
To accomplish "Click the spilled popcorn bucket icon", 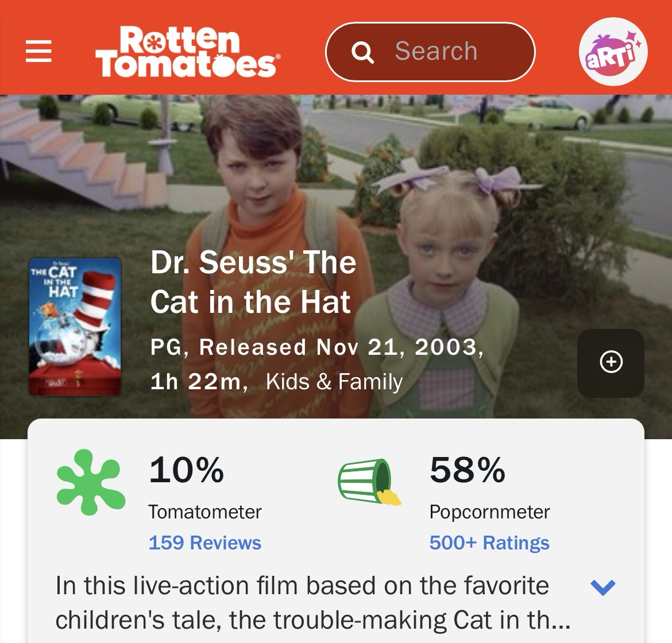I will click(368, 482).
